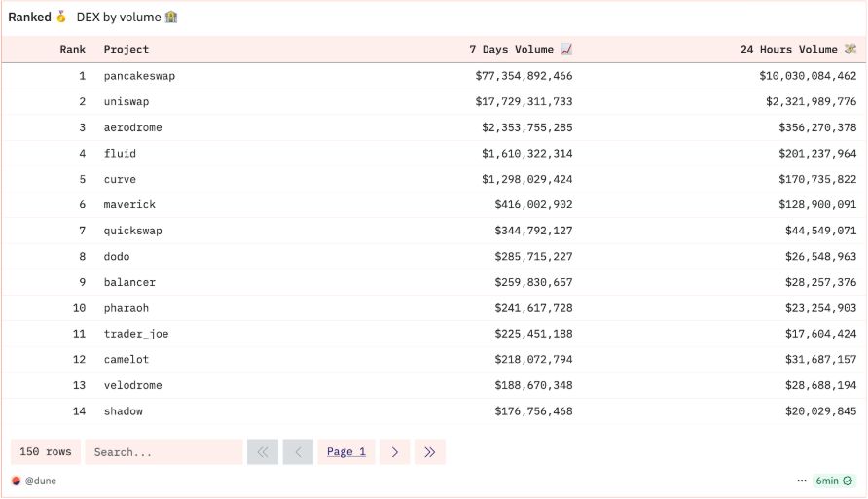Sort table by Project header
Image resolution: width=868 pixels, height=499 pixels.
(x=127, y=50)
